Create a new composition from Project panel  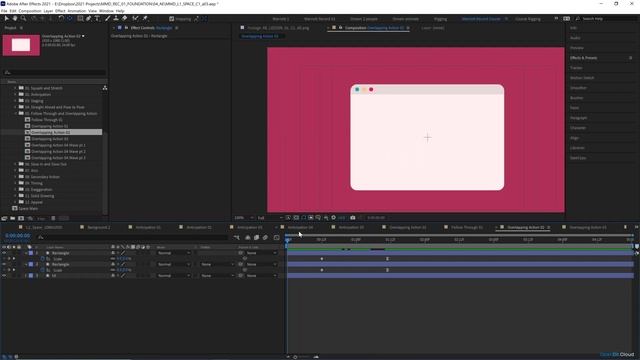tap(21, 218)
